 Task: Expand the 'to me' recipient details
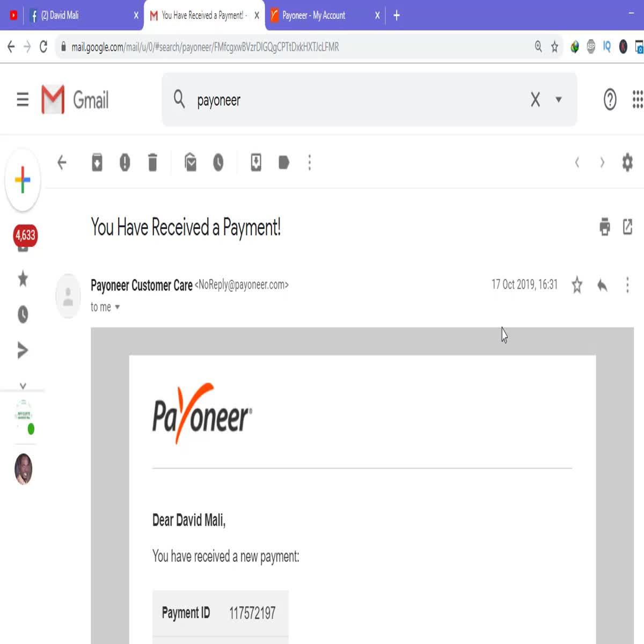click(x=118, y=308)
